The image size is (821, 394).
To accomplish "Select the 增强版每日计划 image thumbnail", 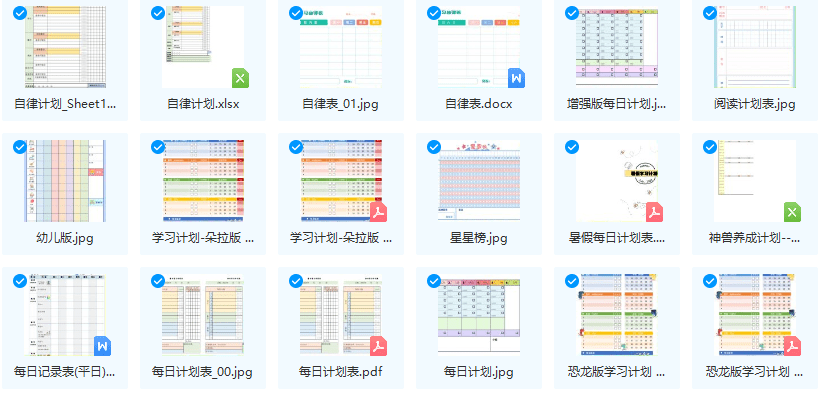I will click(617, 47).
